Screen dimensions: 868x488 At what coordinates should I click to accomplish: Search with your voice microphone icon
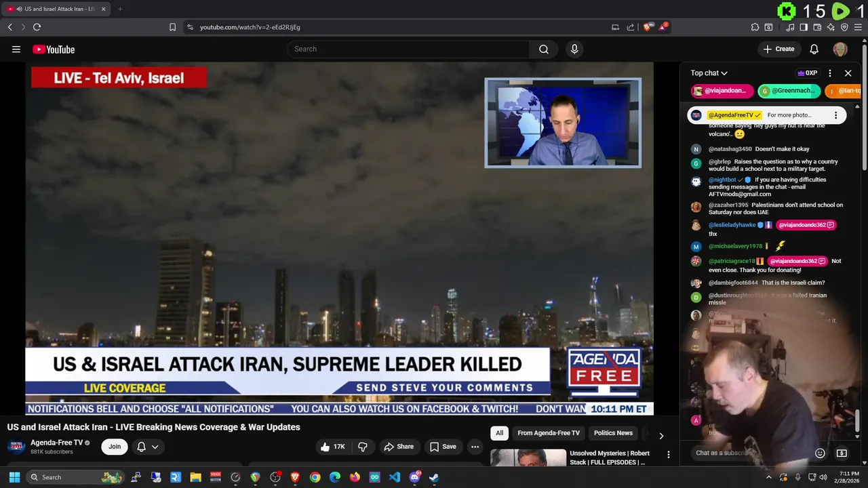574,49
